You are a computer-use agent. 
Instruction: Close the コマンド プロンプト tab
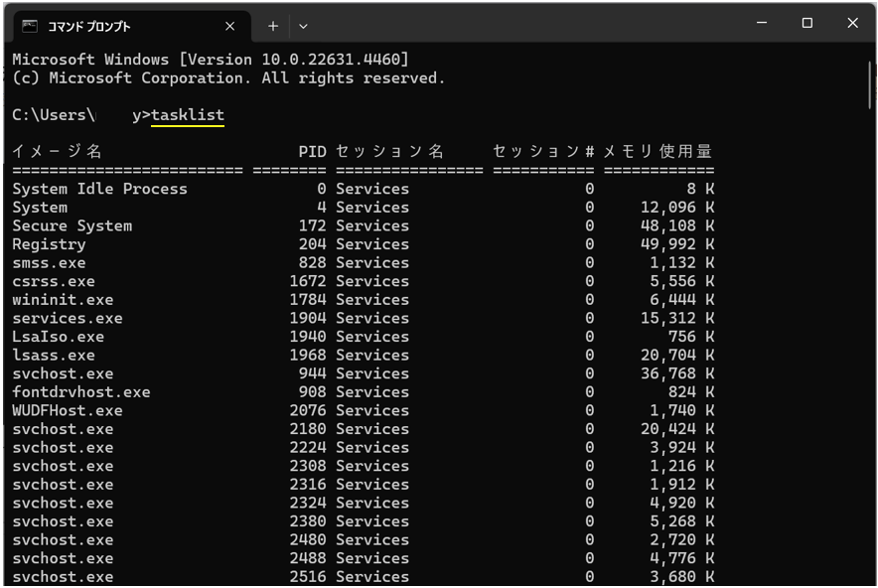(229, 26)
